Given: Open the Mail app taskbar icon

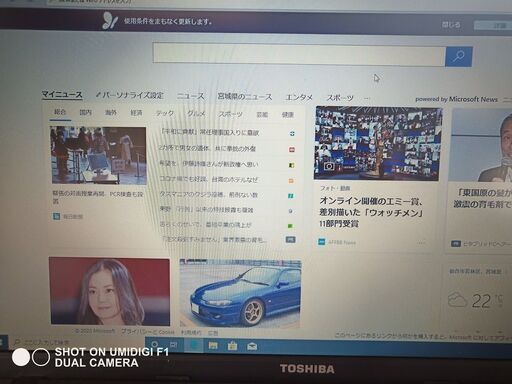Looking at the screenshot, I should point(252,347).
